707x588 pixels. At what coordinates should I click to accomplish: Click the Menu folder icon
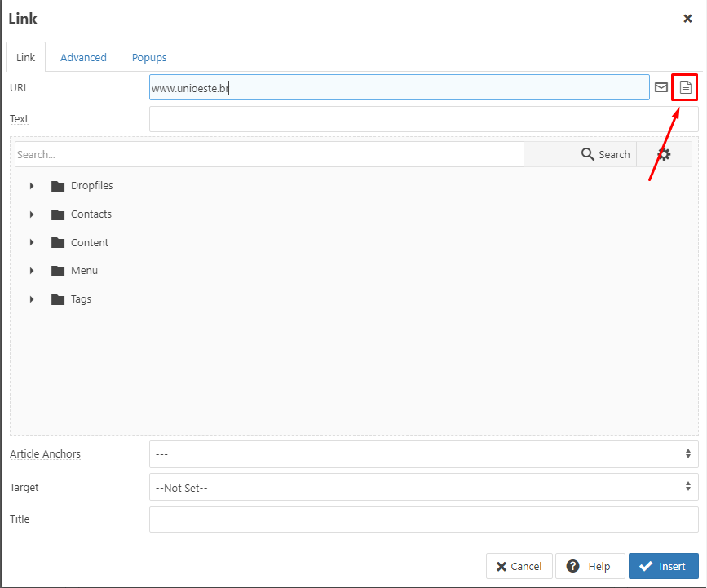pyautogui.click(x=58, y=271)
